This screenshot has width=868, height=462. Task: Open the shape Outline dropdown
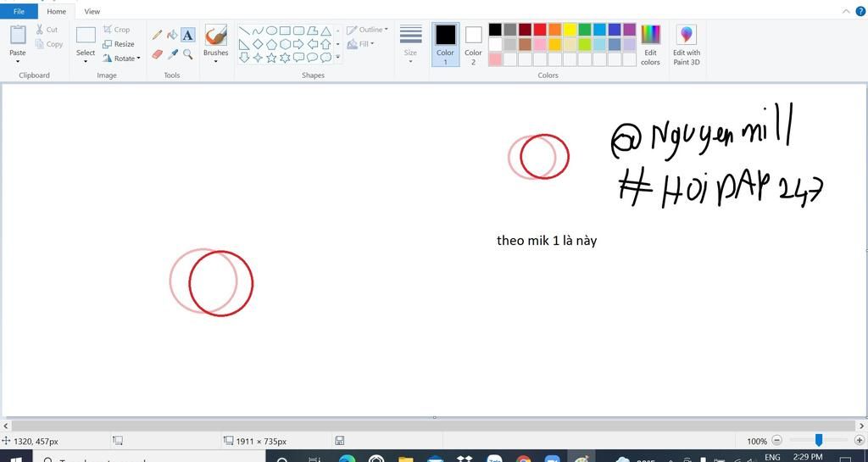pos(368,30)
